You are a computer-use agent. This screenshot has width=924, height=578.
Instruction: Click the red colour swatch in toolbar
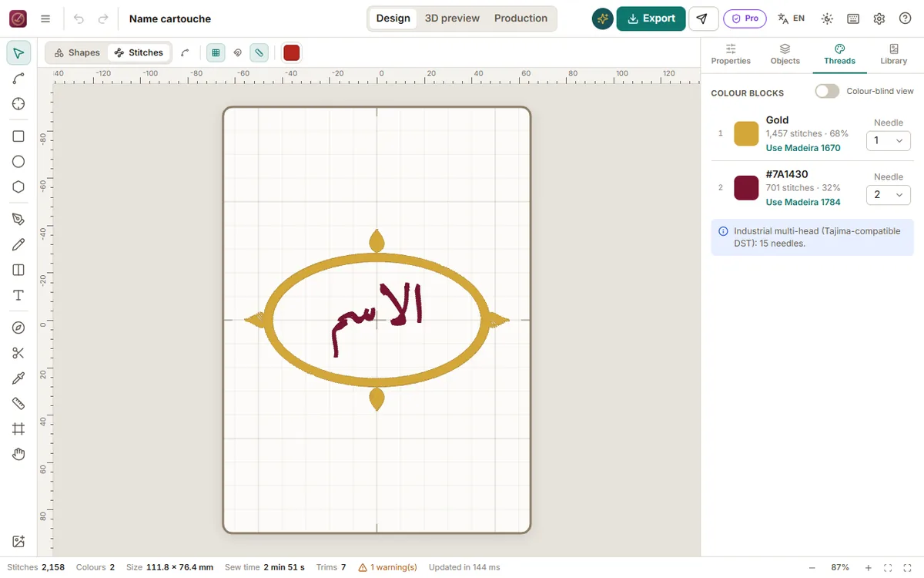[x=291, y=52]
